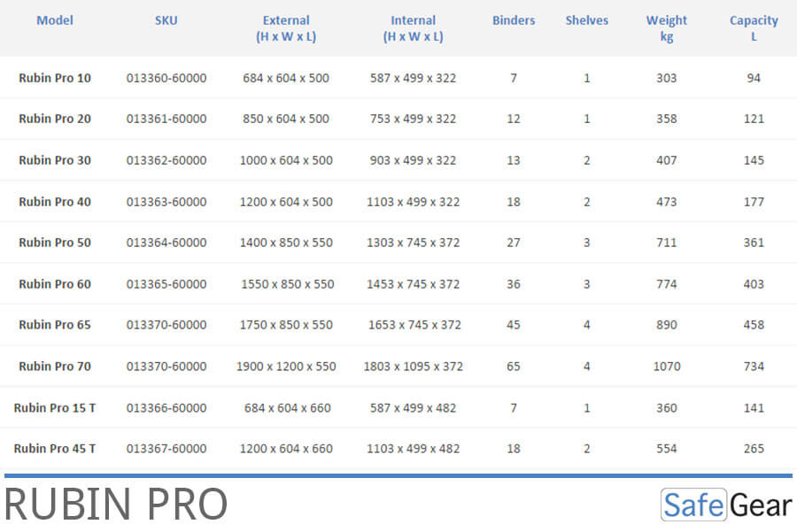This screenshot has height=532, width=797.
Task: Select the Rubin Pro 10 model name
Action: click(55, 78)
